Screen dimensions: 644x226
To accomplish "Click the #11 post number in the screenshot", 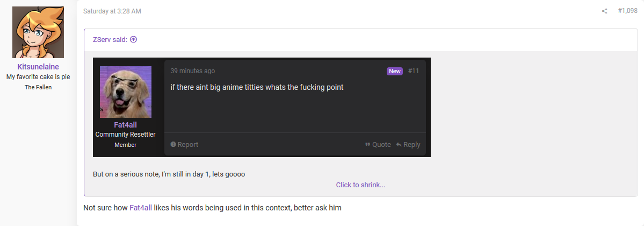I will click(x=414, y=71).
